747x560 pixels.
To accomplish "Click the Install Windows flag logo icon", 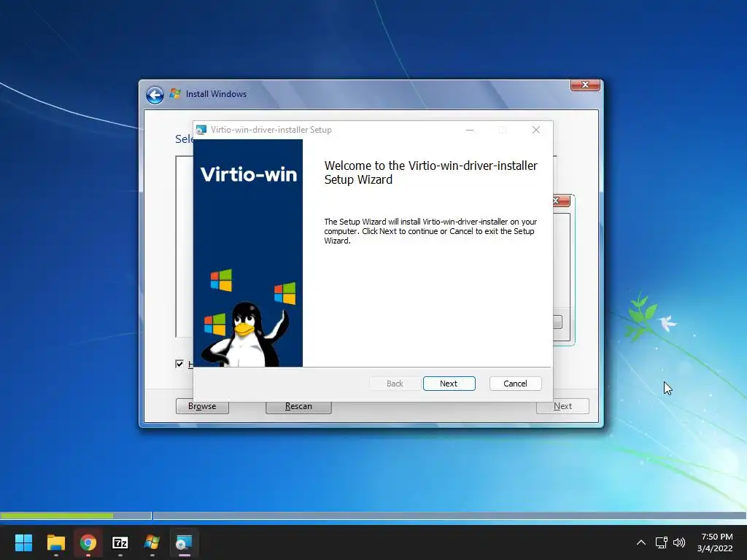I will tap(175, 94).
